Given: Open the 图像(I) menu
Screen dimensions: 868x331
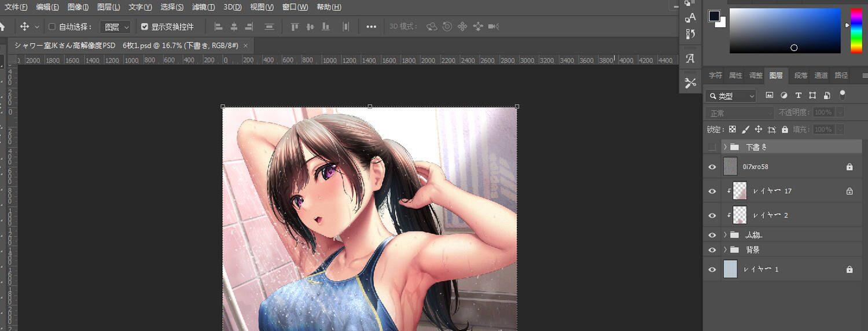Looking at the screenshot, I should 78,7.
